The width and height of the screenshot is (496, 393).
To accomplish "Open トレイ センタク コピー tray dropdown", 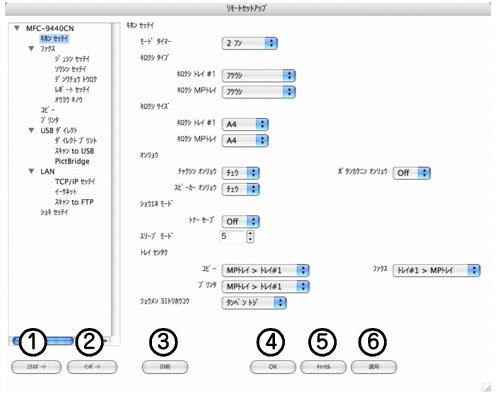I will (265, 270).
